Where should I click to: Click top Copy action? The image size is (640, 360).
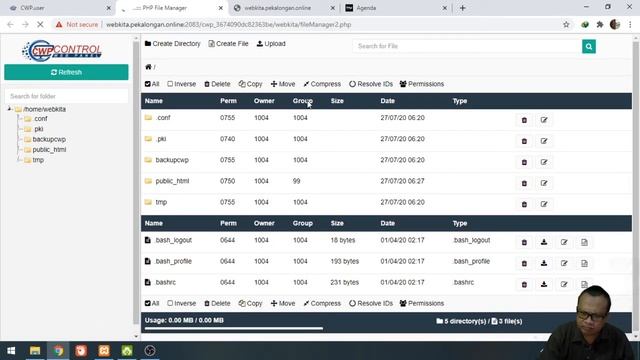pos(251,84)
